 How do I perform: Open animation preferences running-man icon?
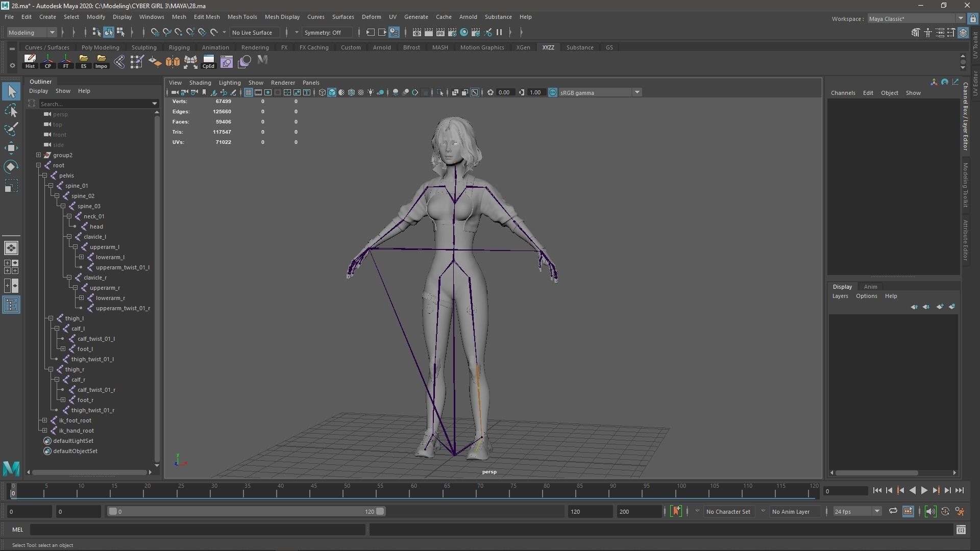(x=960, y=511)
